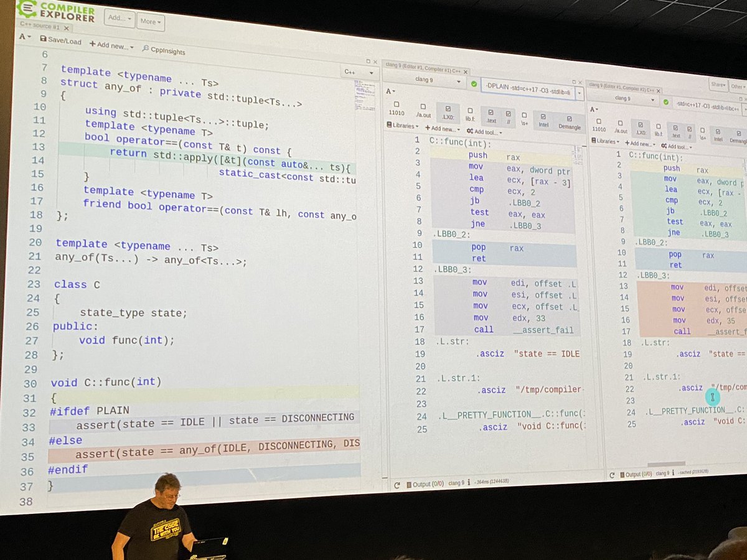Open font size A menu in compiler #1

(391, 91)
